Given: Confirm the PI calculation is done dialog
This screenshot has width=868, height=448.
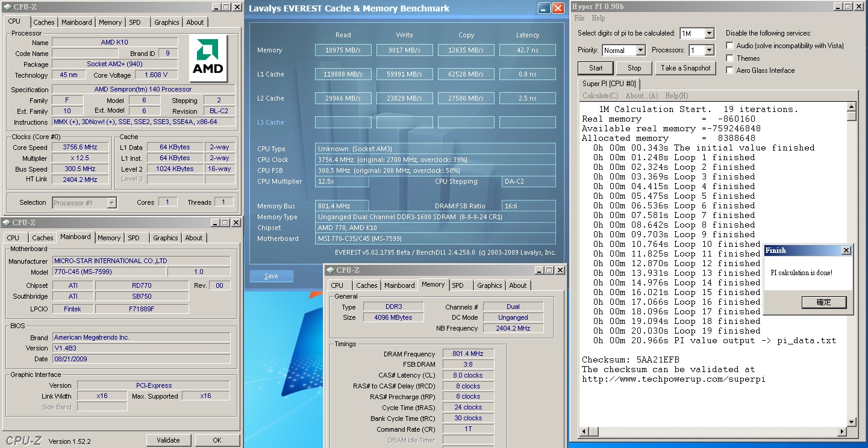Looking at the screenshot, I should click(x=823, y=302).
